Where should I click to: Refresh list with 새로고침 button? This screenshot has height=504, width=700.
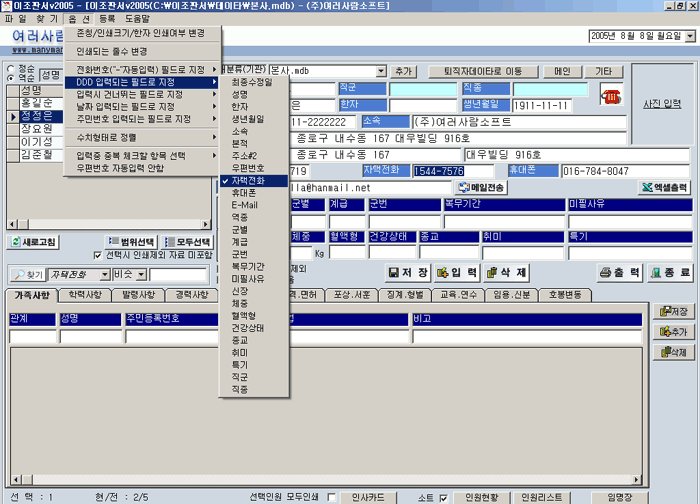[x=34, y=242]
